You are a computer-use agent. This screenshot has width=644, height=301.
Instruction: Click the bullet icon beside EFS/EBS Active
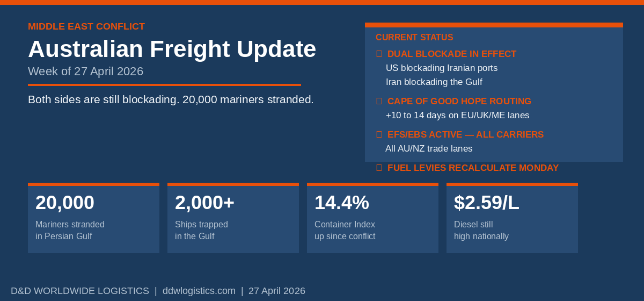coord(379,134)
